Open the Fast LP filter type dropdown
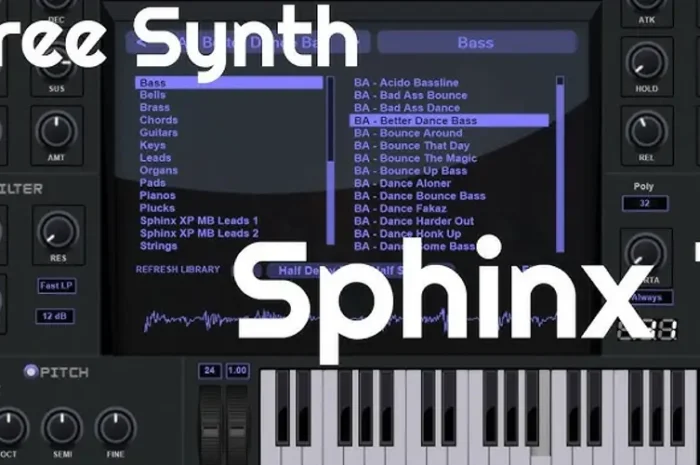The width and height of the screenshot is (700, 465). pyautogui.click(x=56, y=286)
